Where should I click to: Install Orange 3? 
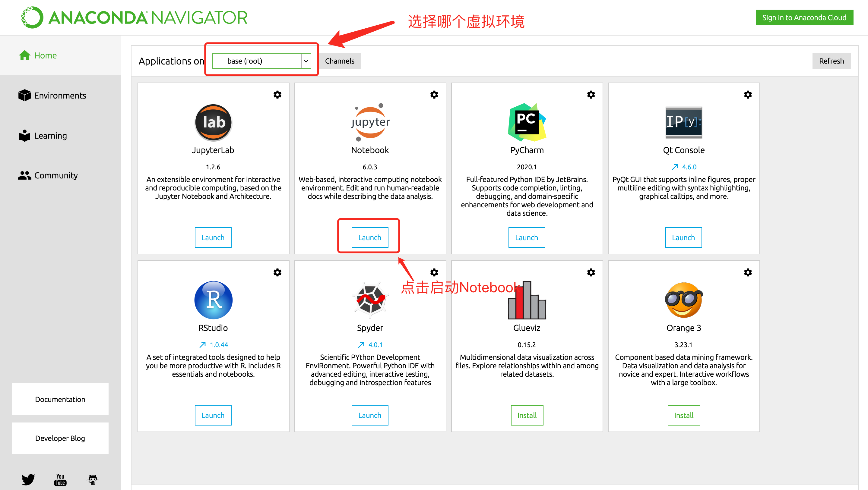(684, 415)
